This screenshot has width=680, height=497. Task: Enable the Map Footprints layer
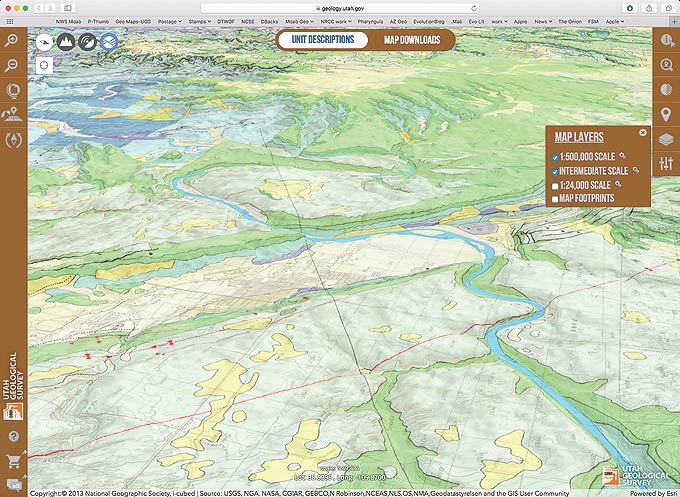point(555,199)
